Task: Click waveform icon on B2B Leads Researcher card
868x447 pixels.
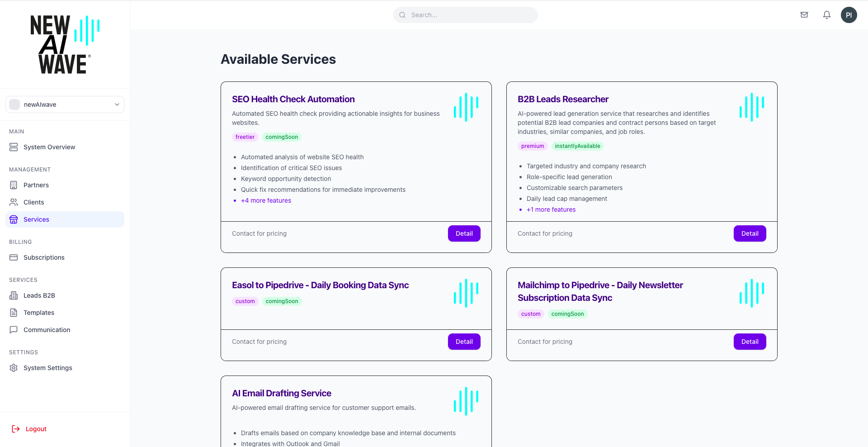Action: 752,107
